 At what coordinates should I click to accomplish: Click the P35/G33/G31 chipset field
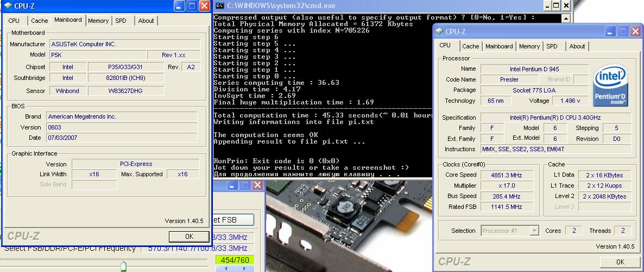[125, 67]
